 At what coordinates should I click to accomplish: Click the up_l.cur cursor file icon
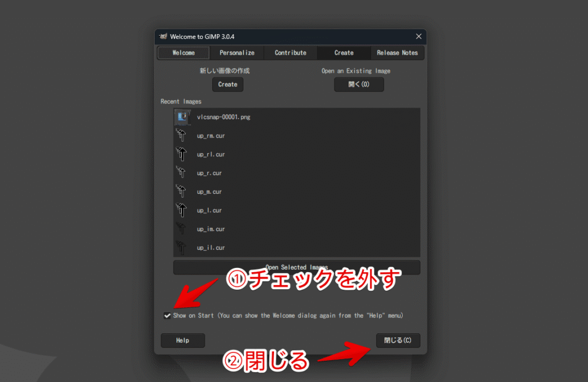pos(182,210)
